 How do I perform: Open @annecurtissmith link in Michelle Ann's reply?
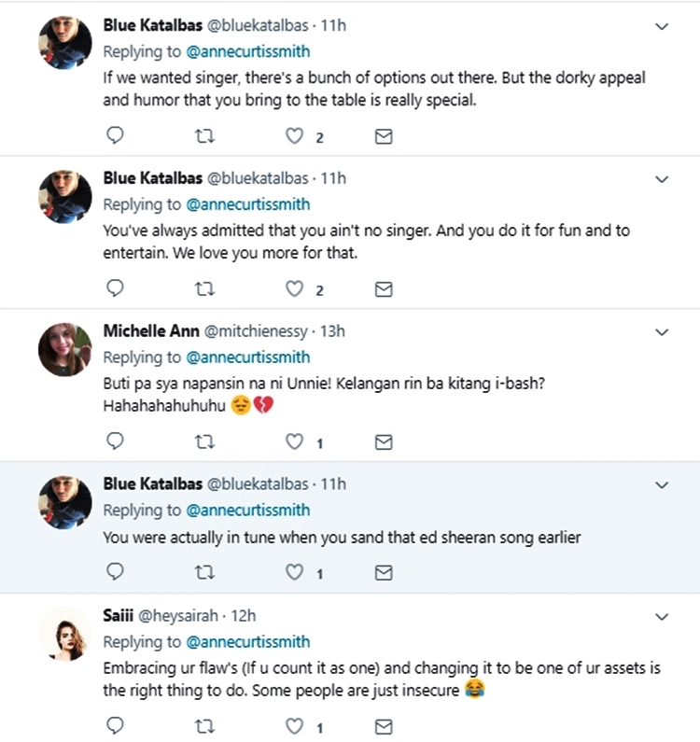247,357
